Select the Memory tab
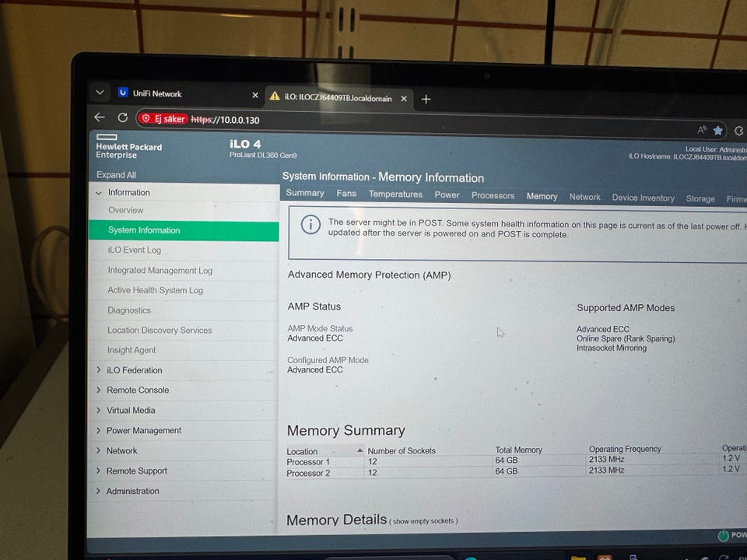This screenshot has height=560, width=747. point(542,196)
